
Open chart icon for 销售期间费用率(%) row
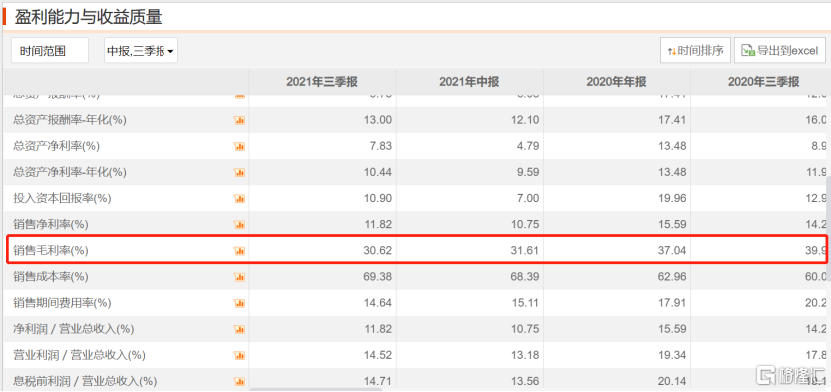[x=239, y=304]
